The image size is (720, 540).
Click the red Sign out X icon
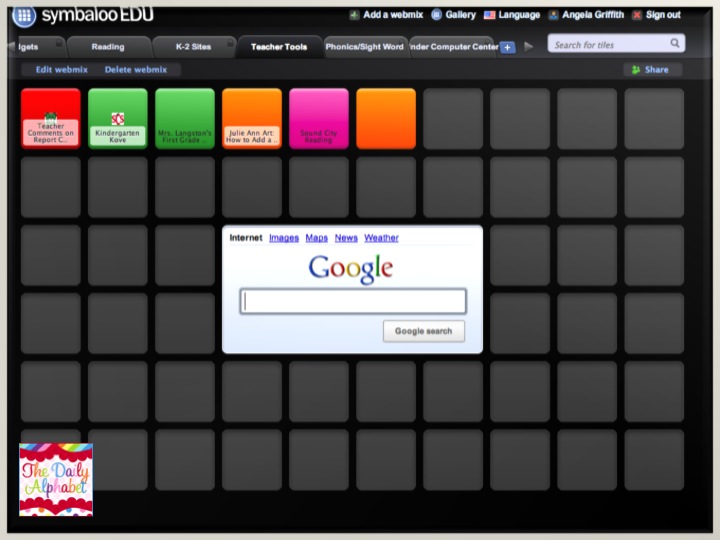[x=637, y=15]
